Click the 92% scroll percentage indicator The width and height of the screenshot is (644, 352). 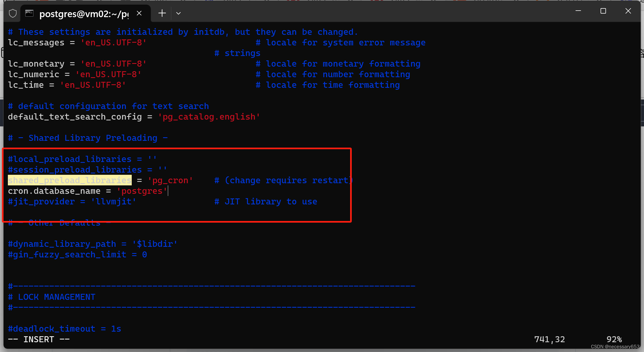pos(614,339)
